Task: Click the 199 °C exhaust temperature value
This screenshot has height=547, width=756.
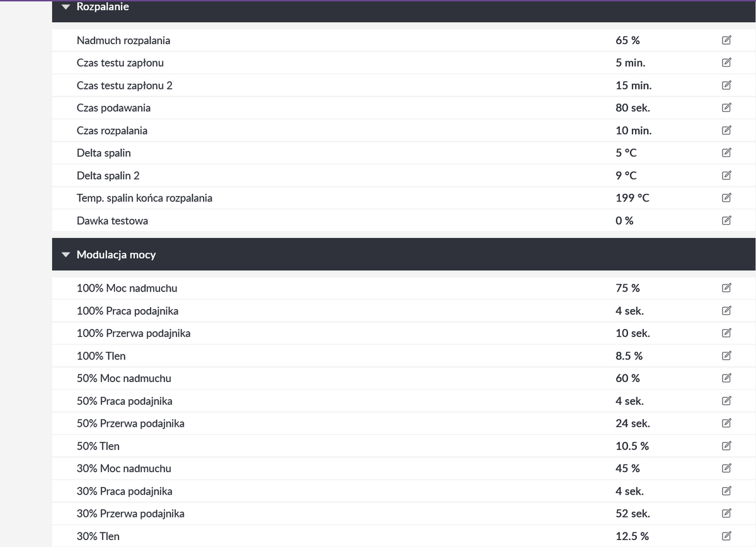Action: (x=632, y=198)
